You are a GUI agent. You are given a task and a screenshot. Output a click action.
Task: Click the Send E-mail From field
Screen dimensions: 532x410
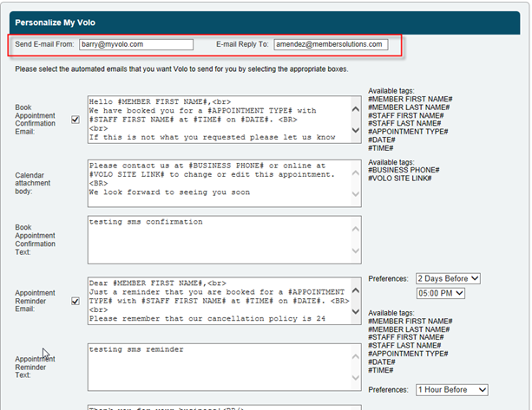[x=135, y=44]
